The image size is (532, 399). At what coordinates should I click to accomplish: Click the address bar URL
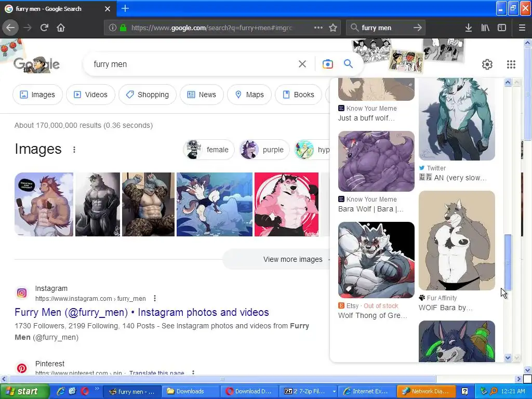211,28
